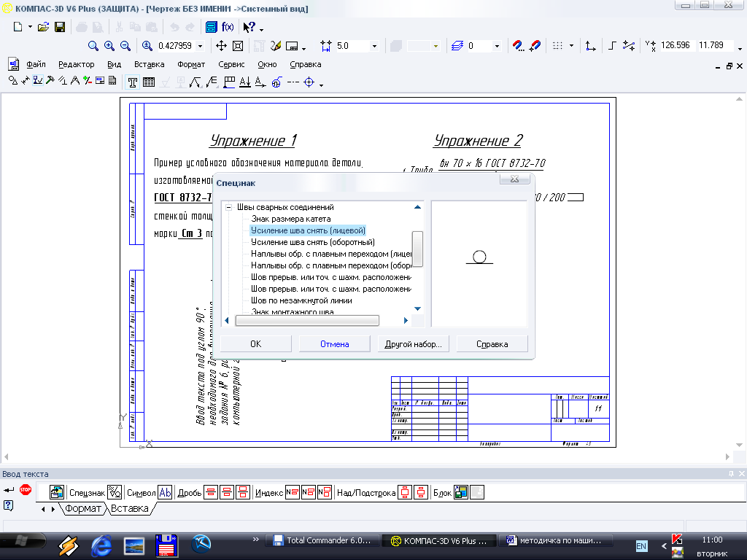Open the cursor step 5.0 dropdown
Screen dimensions: 747x560
pyautogui.click(x=374, y=46)
